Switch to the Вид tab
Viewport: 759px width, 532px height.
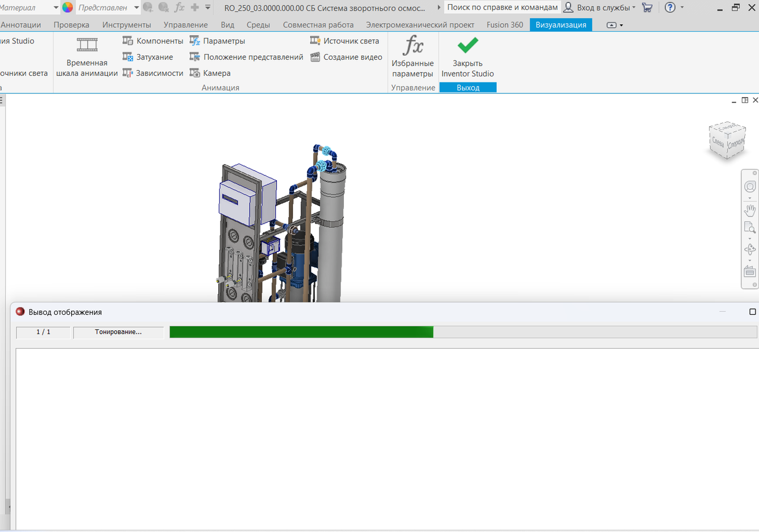tap(228, 25)
